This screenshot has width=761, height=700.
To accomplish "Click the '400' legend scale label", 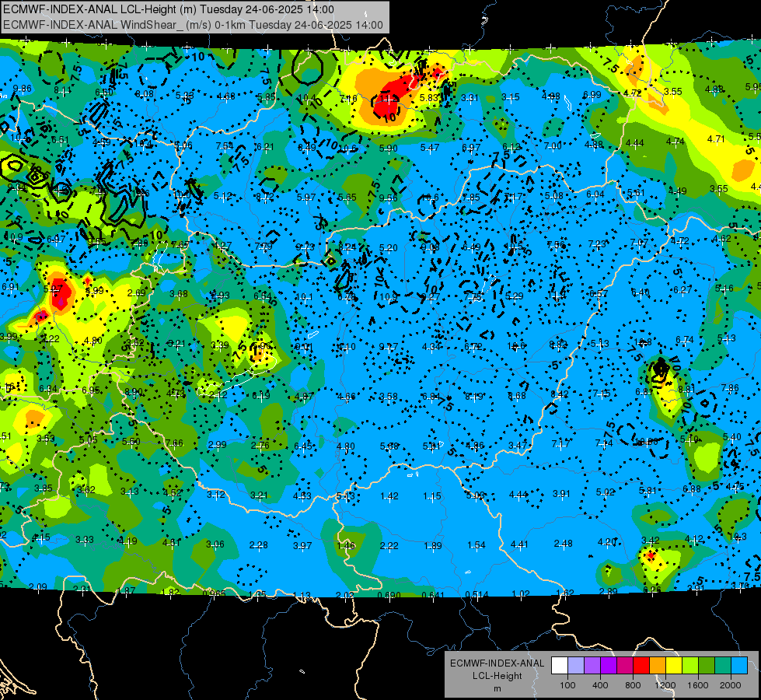I will pos(600,685).
